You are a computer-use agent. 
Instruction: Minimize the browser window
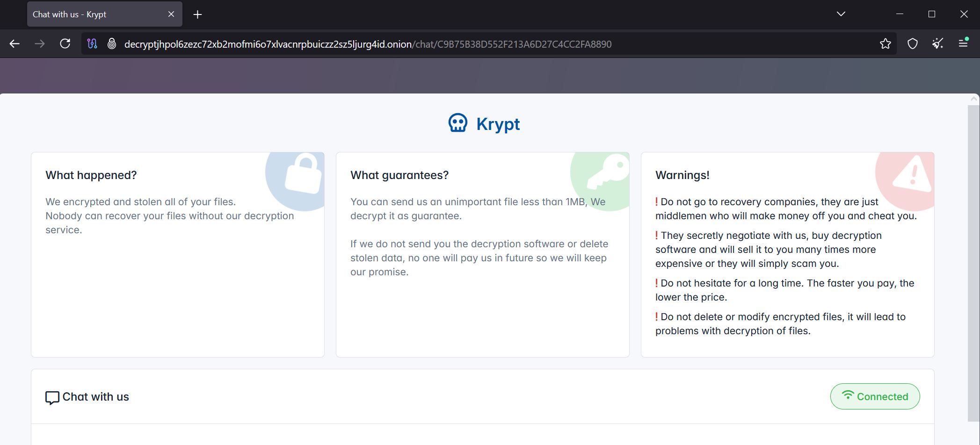[900, 14]
